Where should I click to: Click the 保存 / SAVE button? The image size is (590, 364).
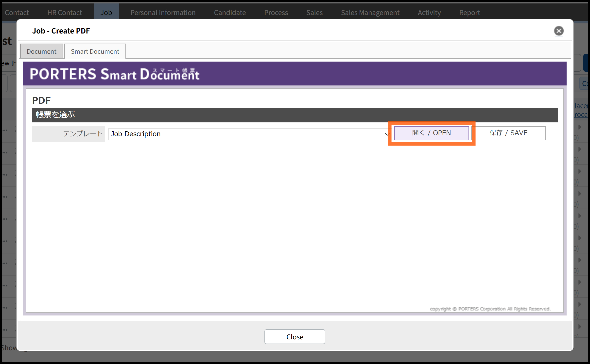508,133
